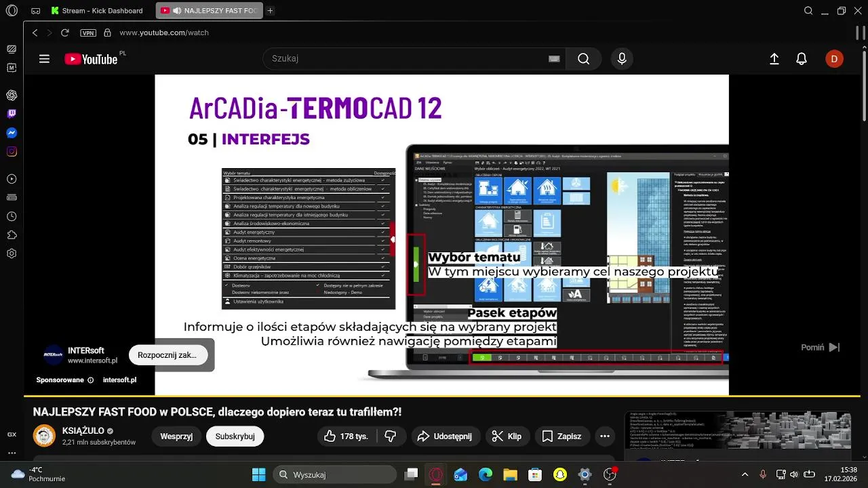Click the Wesprzyj button

(176, 436)
